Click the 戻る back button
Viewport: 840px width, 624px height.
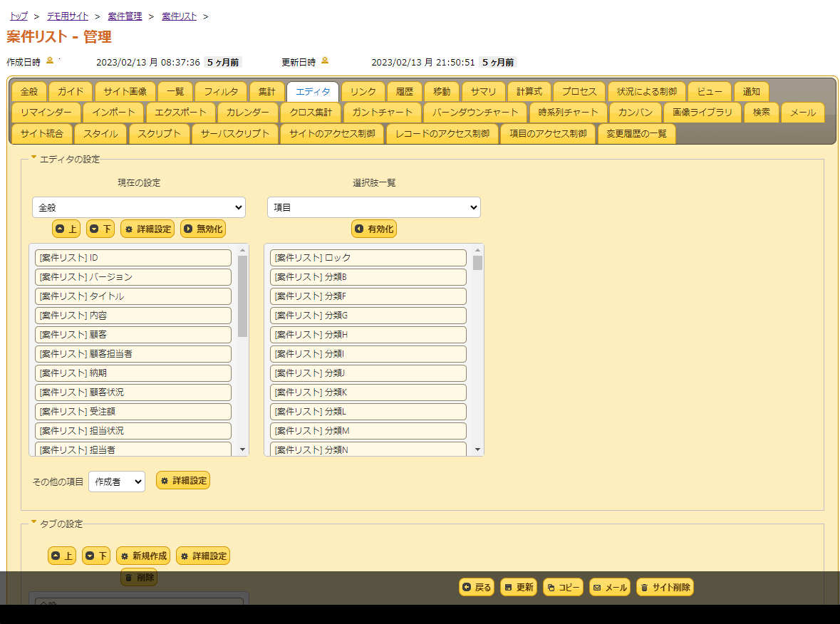[x=477, y=587]
